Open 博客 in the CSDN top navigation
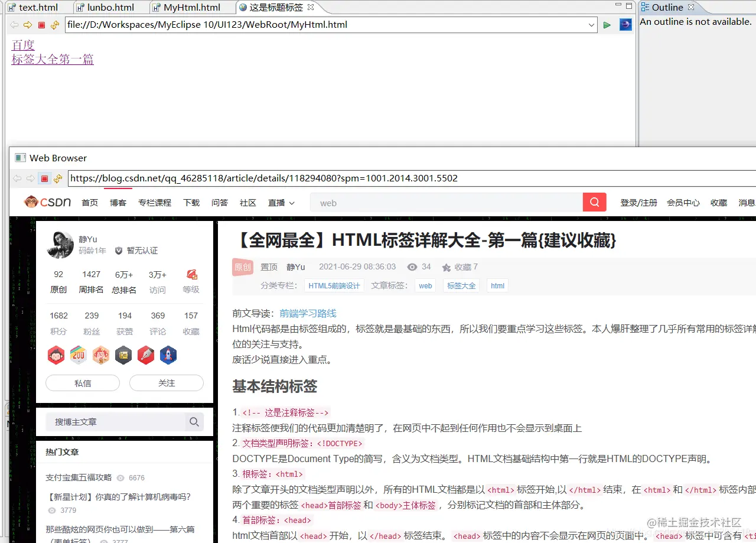Viewport: 756px width, 543px height. click(x=118, y=203)
